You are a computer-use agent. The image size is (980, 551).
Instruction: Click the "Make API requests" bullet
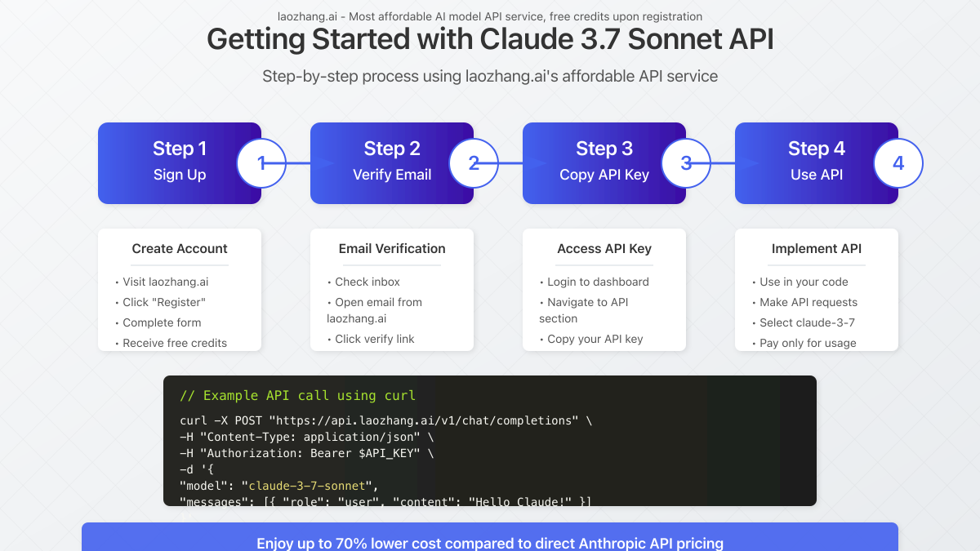click(x=804, y=302)
